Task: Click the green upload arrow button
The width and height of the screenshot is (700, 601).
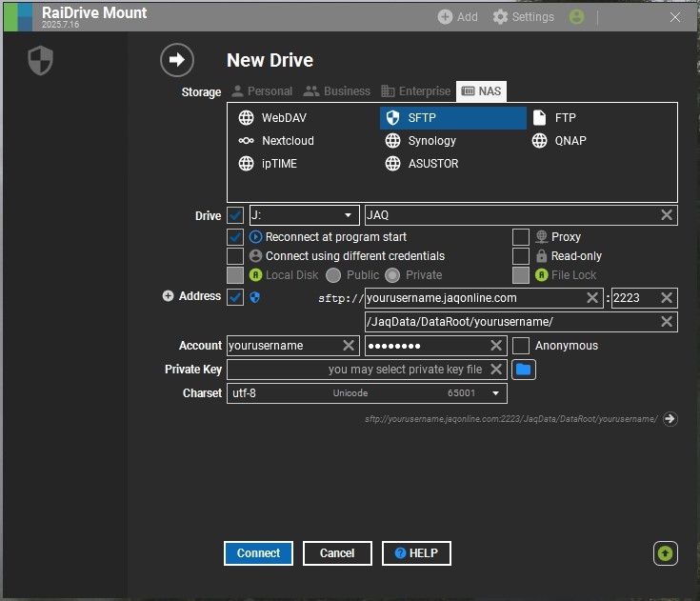Action: click(x=665, y=553)
